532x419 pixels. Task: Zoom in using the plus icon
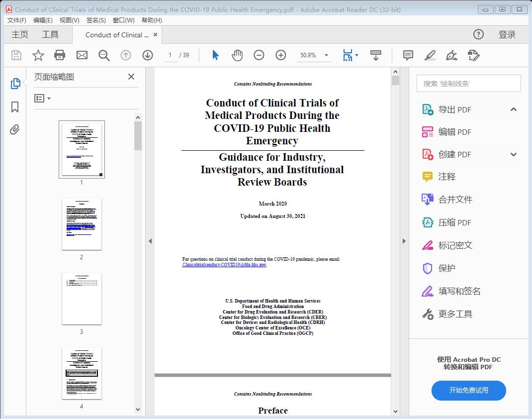point(280,55)
